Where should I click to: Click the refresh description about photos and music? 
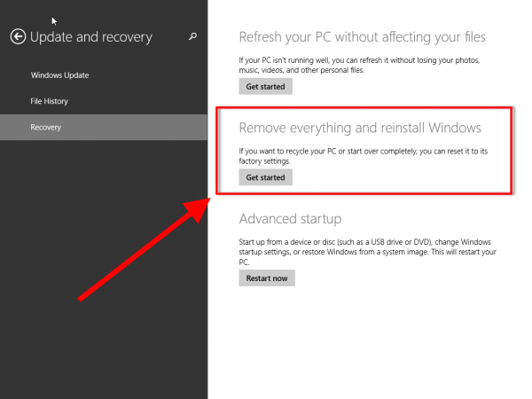click(359, 65)
